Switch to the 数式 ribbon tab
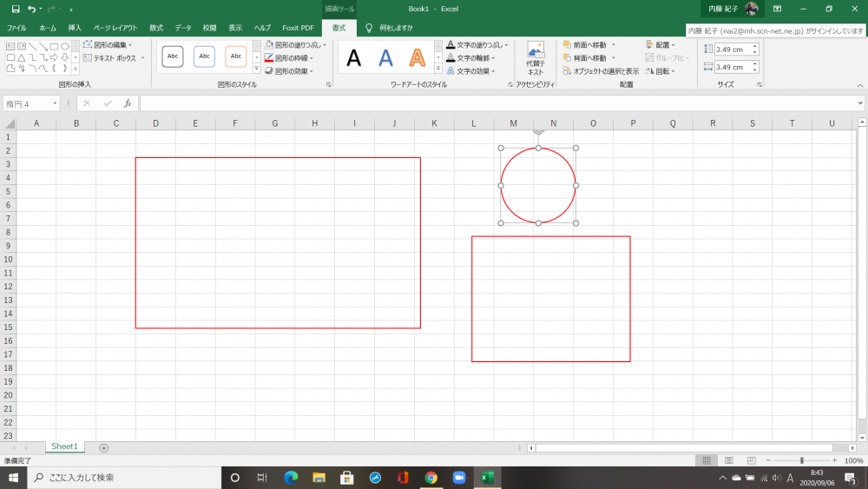Viewport: 868px width, 489px height. click(x=156, y=28)
